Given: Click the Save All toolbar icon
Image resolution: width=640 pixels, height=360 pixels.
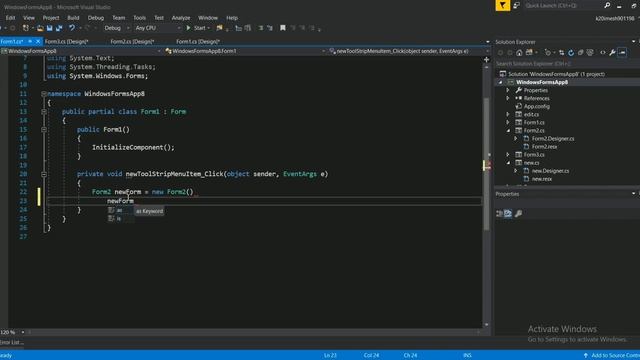Looking at the screenshot, I should point(59,28).
